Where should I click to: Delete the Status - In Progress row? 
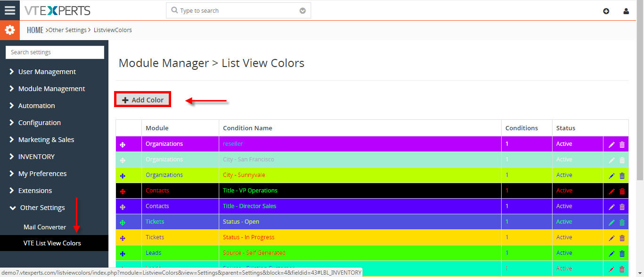pyautogui.click(x=622, y=238)
